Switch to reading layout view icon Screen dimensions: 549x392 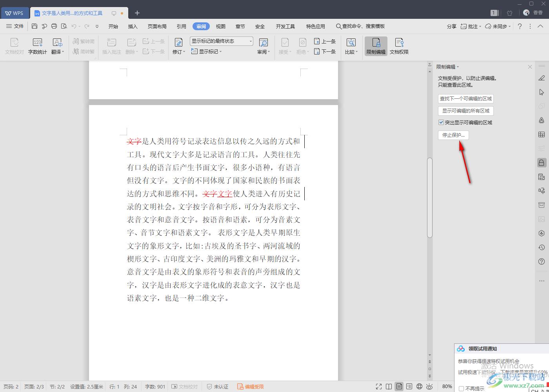click(389, 387)
